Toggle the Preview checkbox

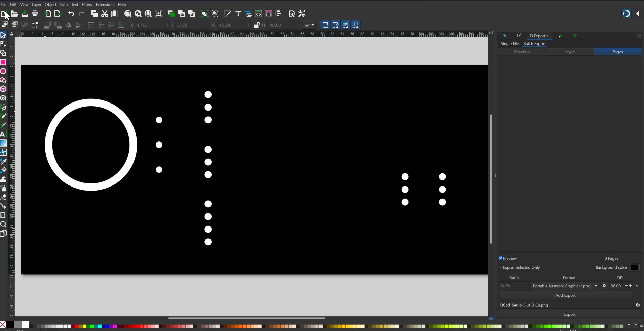[x=501, y=258]
